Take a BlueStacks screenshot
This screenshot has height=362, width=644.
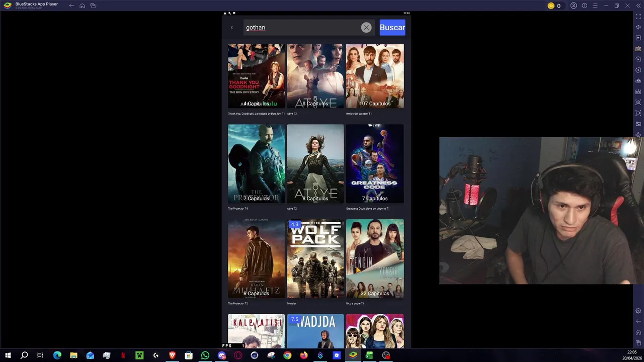tap(638, 102)
